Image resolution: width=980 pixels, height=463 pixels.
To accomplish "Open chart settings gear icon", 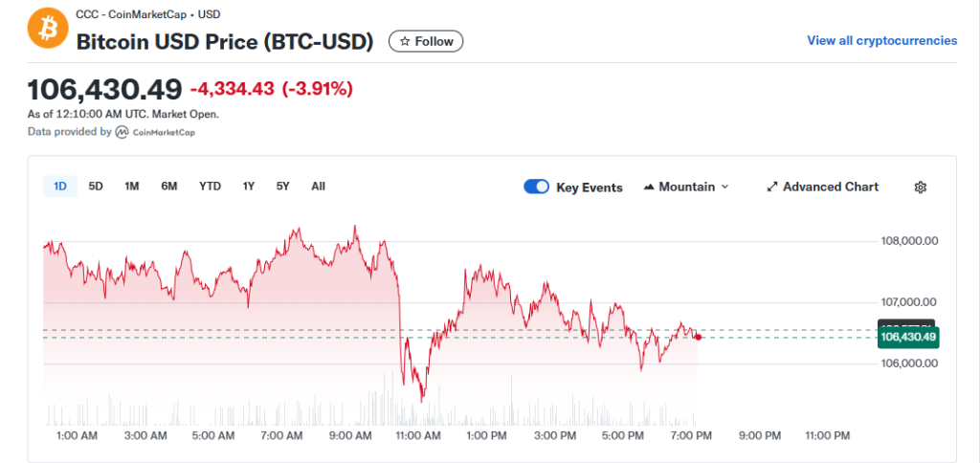I will pyautogui.click(x=921, y=187).
